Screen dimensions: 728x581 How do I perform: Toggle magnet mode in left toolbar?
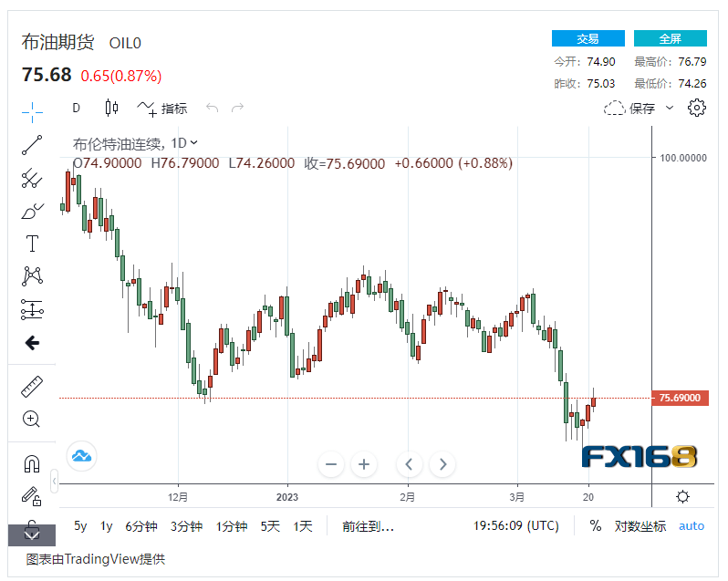point(32,463)
